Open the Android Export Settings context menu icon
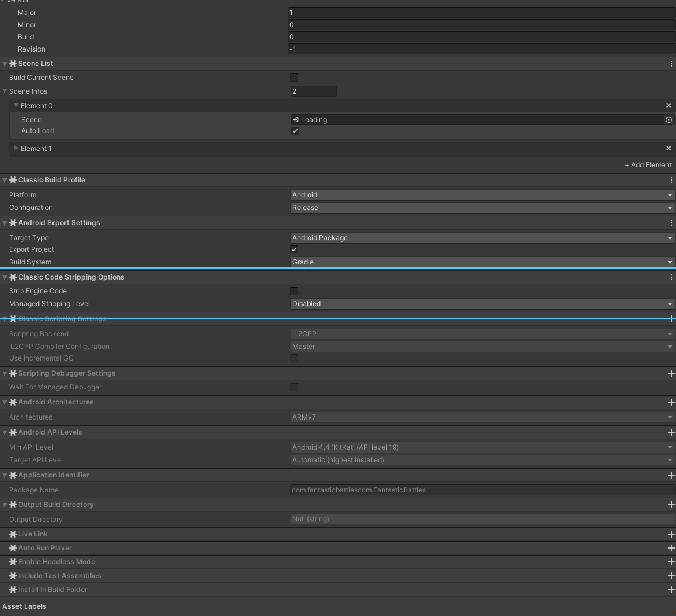 pyautogui.click(x=671, y=223)
